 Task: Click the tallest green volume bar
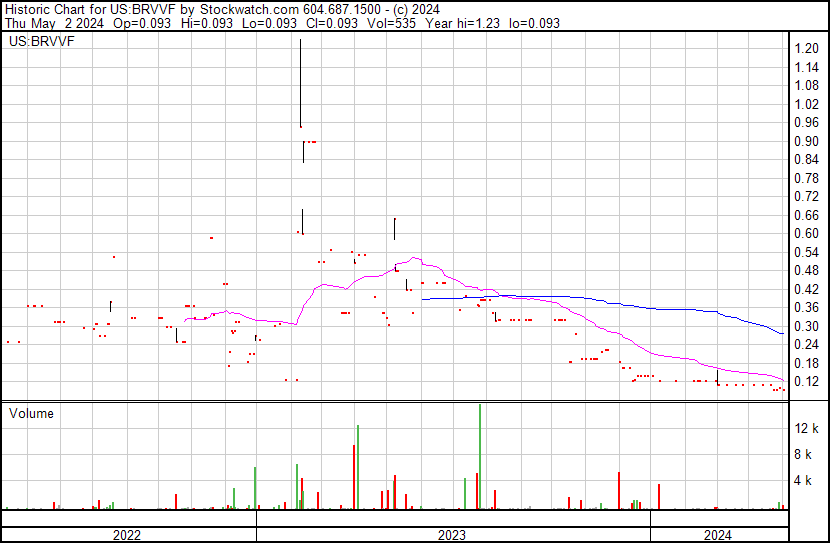[480, 457]
